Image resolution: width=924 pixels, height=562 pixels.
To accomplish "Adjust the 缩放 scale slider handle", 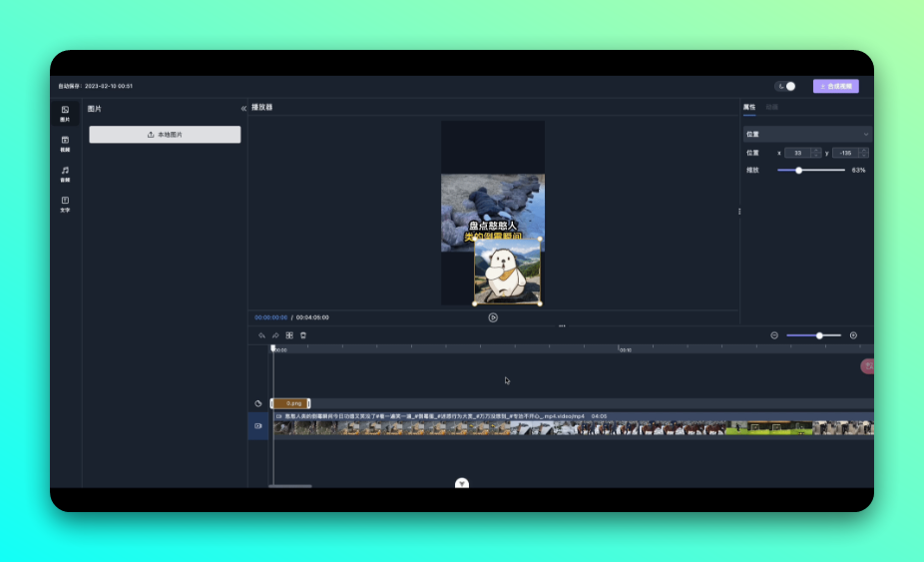I will 798,171.
